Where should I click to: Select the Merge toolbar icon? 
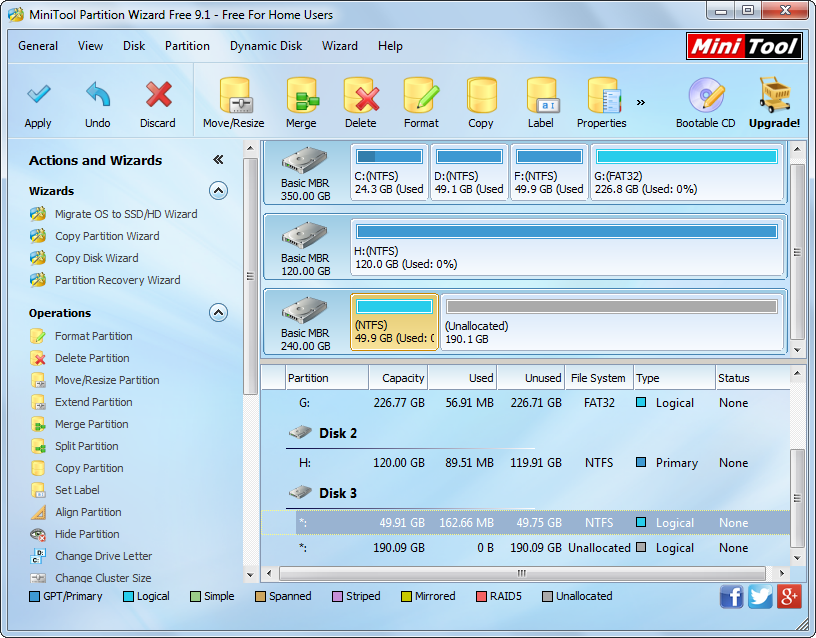pos(302,96)
